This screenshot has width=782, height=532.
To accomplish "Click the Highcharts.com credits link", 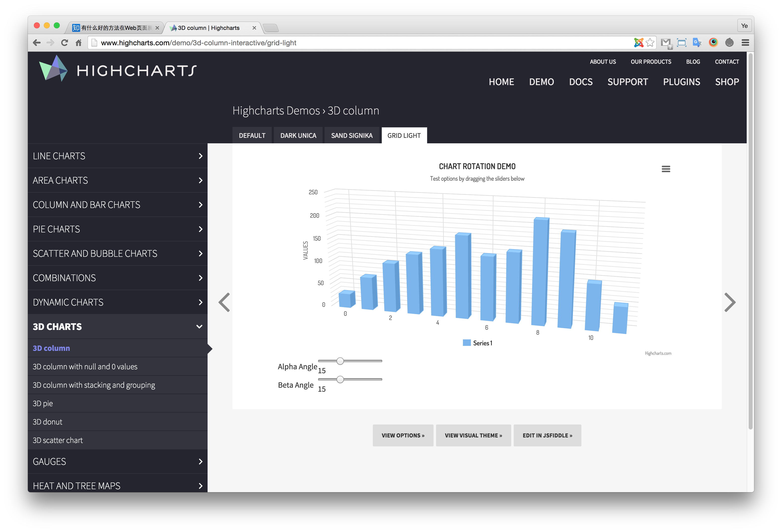I will (x=658, y=353).
